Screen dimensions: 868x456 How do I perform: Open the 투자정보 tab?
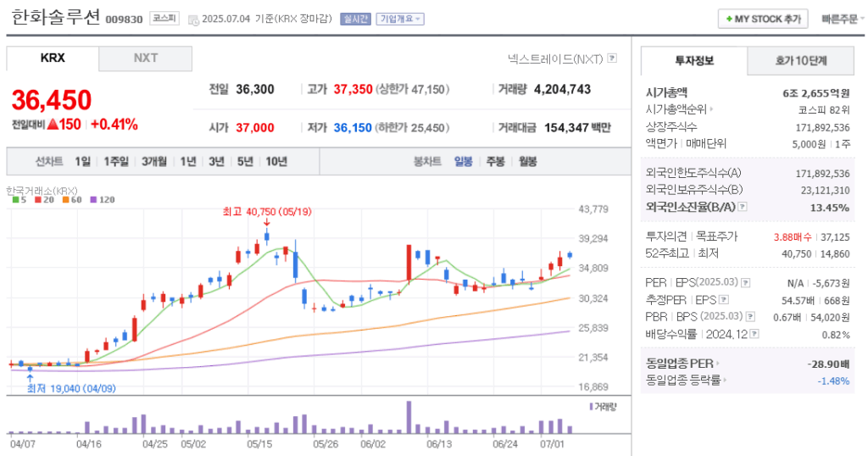(x=694, y=61)
